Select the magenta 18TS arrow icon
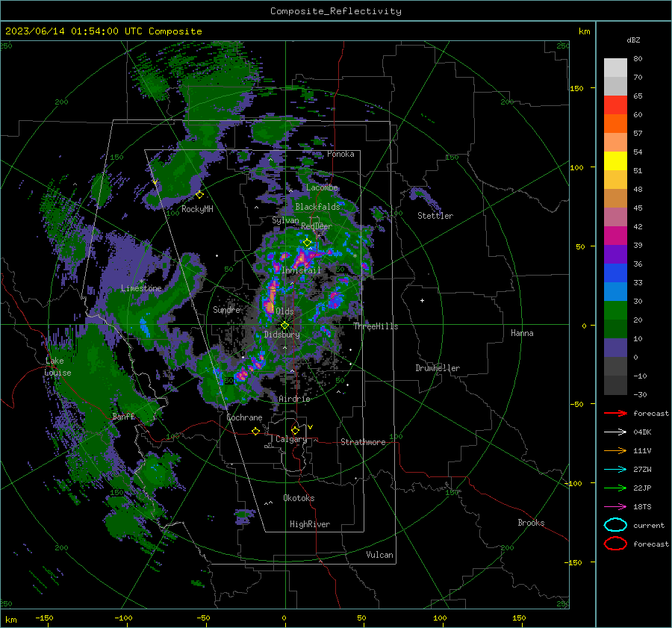The image size is (672, 628). click(x=615, y=507)
